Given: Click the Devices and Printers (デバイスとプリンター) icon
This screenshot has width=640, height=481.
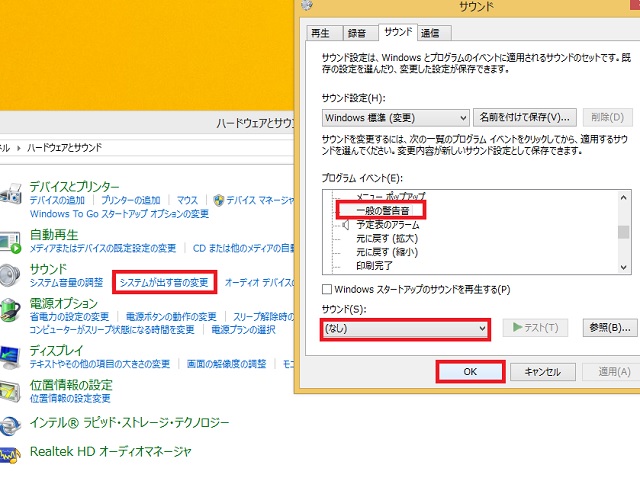Looking at the screenshot, I should tap(11, 193).
